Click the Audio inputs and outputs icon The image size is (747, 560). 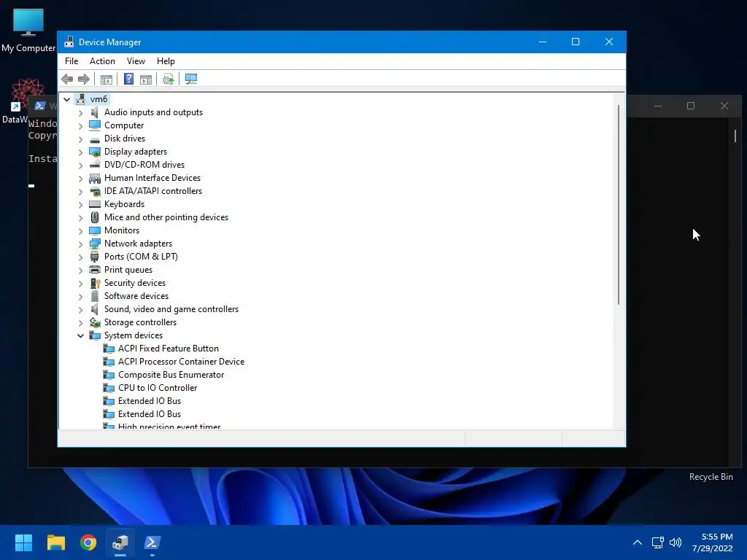pos(95,112)
